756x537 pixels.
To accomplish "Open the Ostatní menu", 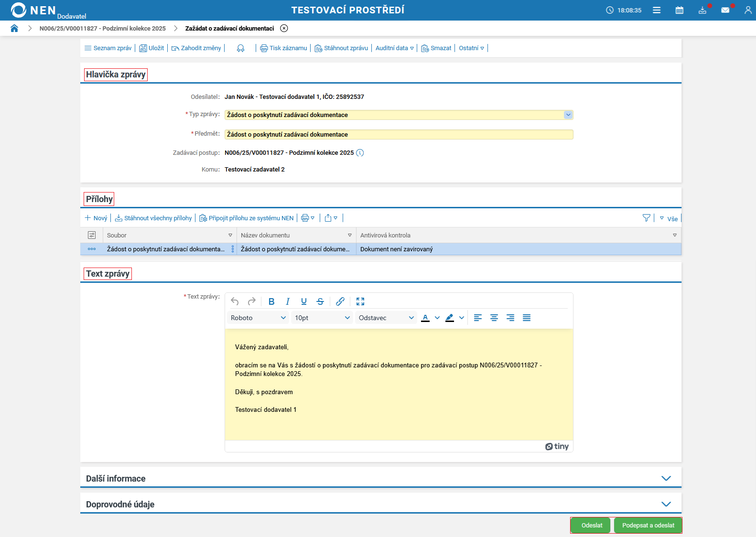I will (x=471, y=48).
